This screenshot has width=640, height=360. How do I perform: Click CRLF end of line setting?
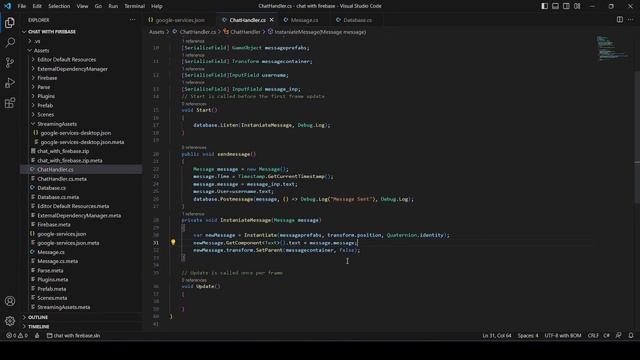point(593,336)
